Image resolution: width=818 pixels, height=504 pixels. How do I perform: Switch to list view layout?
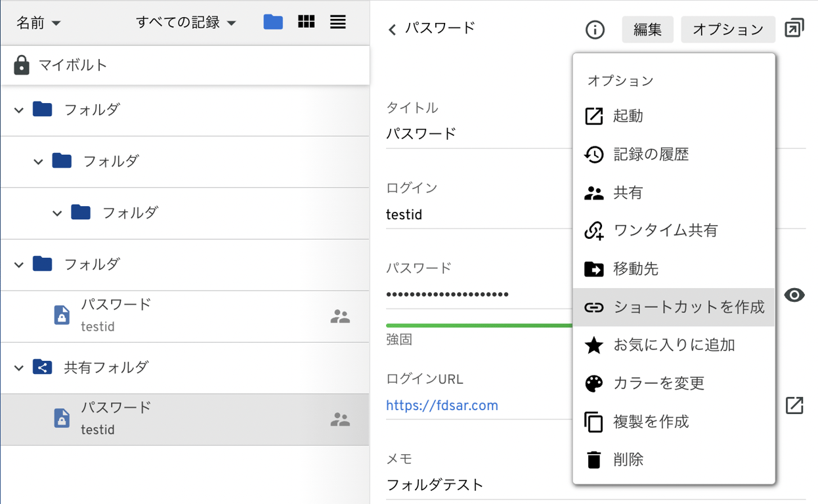337,22
